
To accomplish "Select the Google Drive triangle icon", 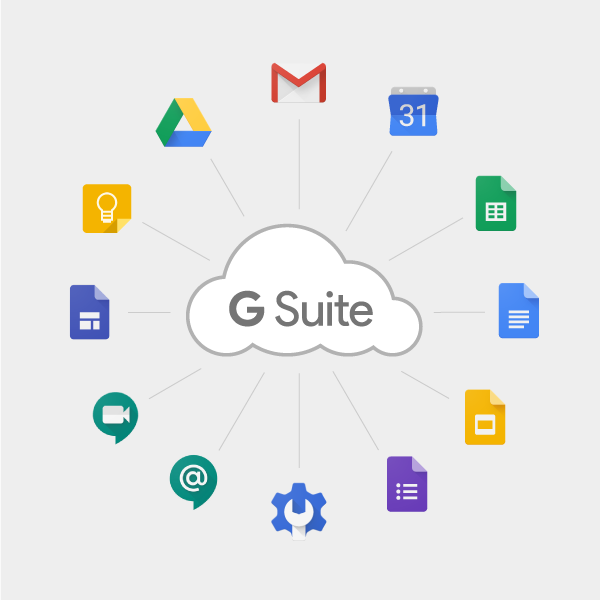I will point(183,122).
